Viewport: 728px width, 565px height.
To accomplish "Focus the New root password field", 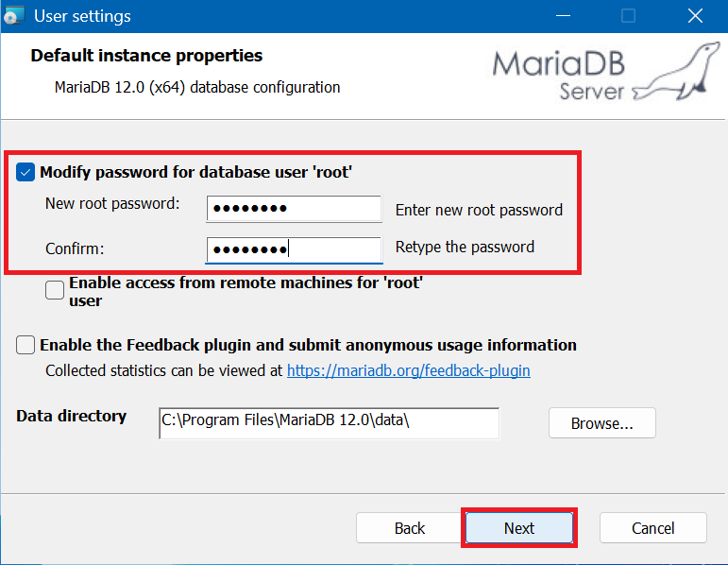I will pos(294,209).
